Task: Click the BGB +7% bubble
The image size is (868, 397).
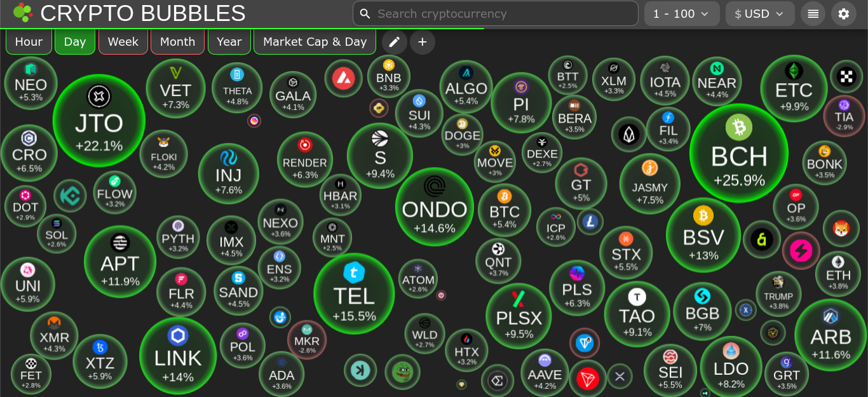Action: pyautogui.click(x=702, y=311)
